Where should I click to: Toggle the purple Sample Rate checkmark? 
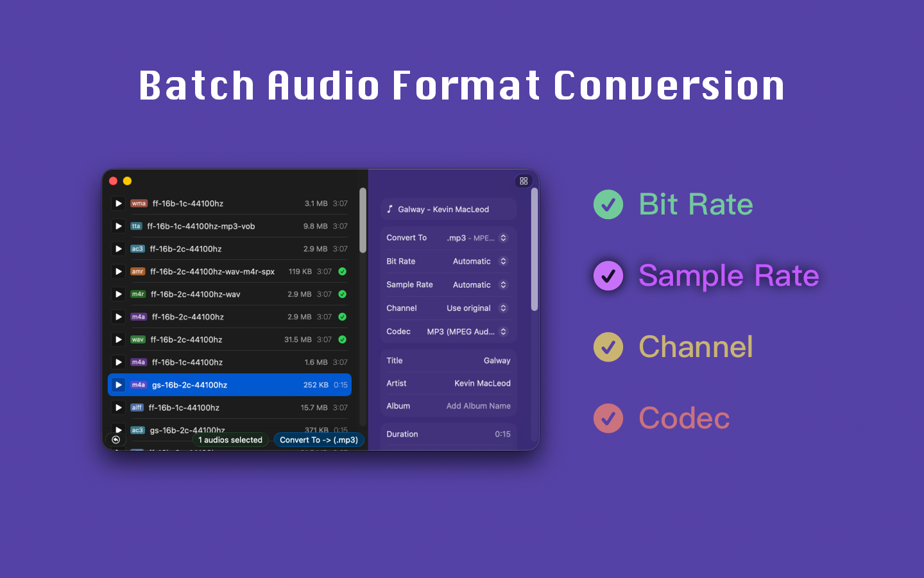(608, 276)
